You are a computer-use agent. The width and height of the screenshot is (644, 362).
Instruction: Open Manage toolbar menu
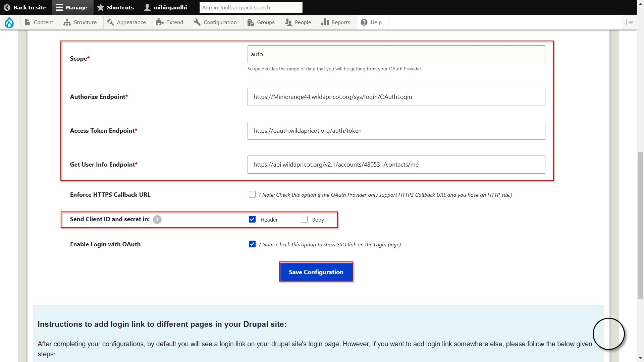[71, 7]
